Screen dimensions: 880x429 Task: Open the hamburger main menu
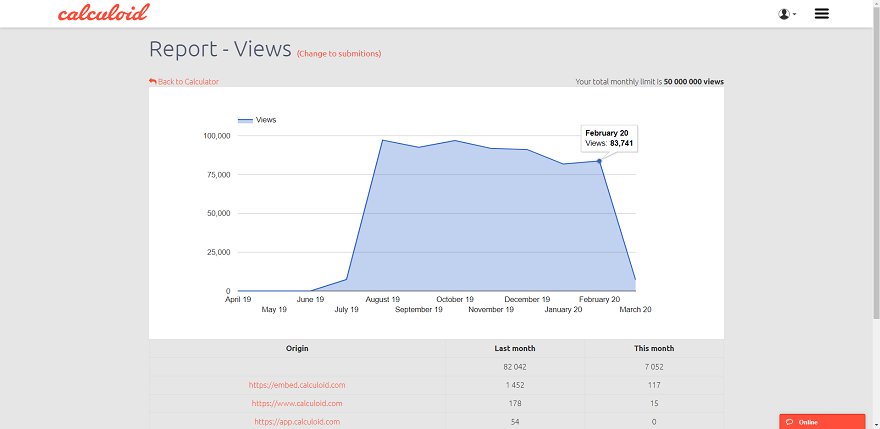coord(822,14)
